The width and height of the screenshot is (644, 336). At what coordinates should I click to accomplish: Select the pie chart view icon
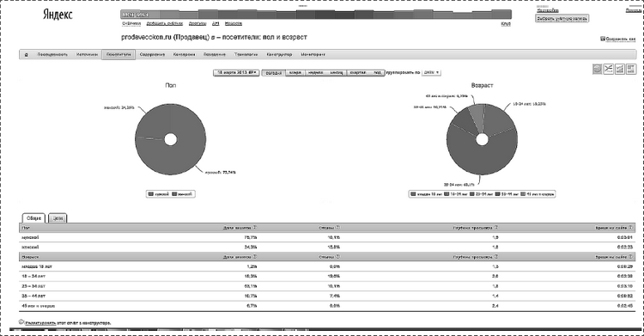tap(597, 69)
